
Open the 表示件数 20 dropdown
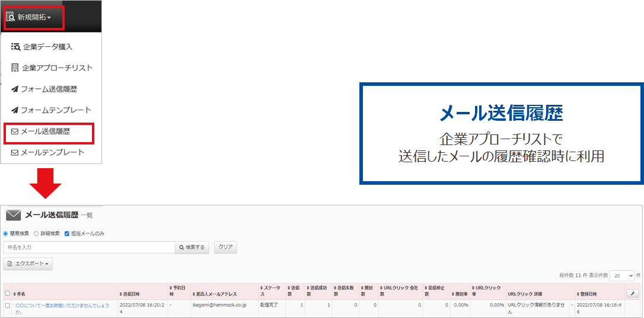(x=621, y=275)
